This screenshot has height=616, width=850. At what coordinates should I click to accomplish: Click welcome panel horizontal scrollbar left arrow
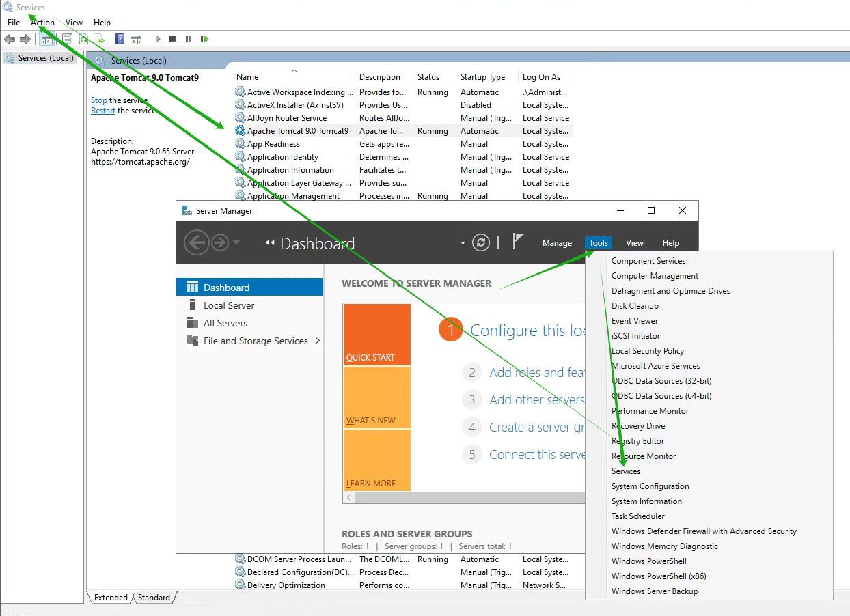pos(349,498)
